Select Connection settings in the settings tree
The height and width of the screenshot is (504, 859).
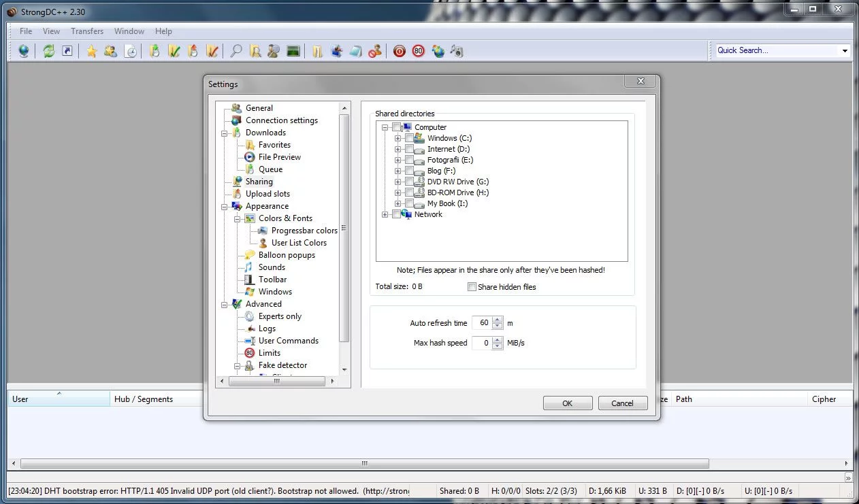pyautogui.click(x=282, y=120)
